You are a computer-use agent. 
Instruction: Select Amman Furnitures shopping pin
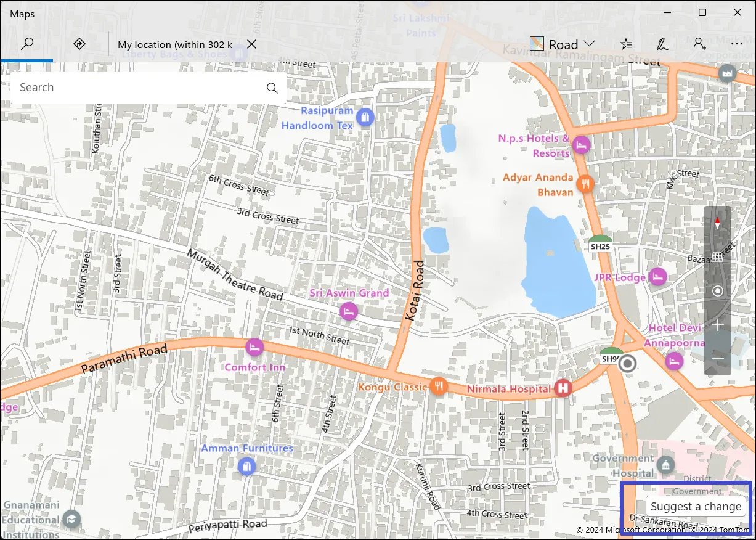(x=246, y=467)
